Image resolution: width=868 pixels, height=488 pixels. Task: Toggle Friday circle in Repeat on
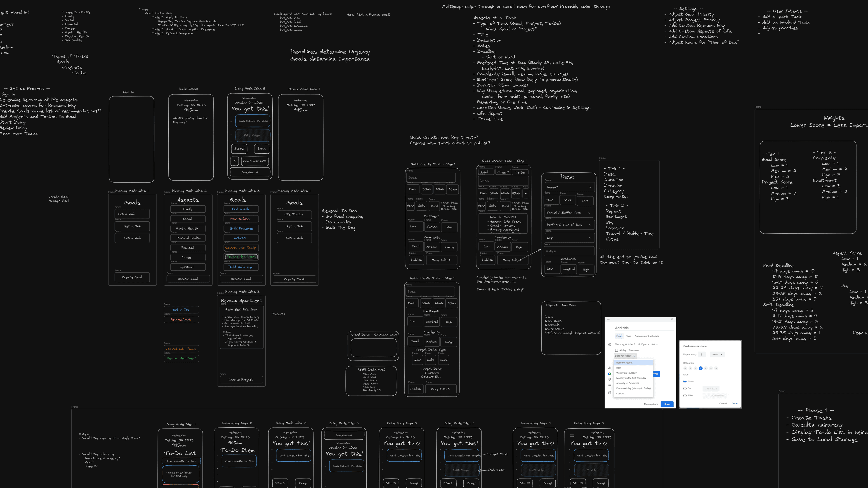click(x=705, y=368)
